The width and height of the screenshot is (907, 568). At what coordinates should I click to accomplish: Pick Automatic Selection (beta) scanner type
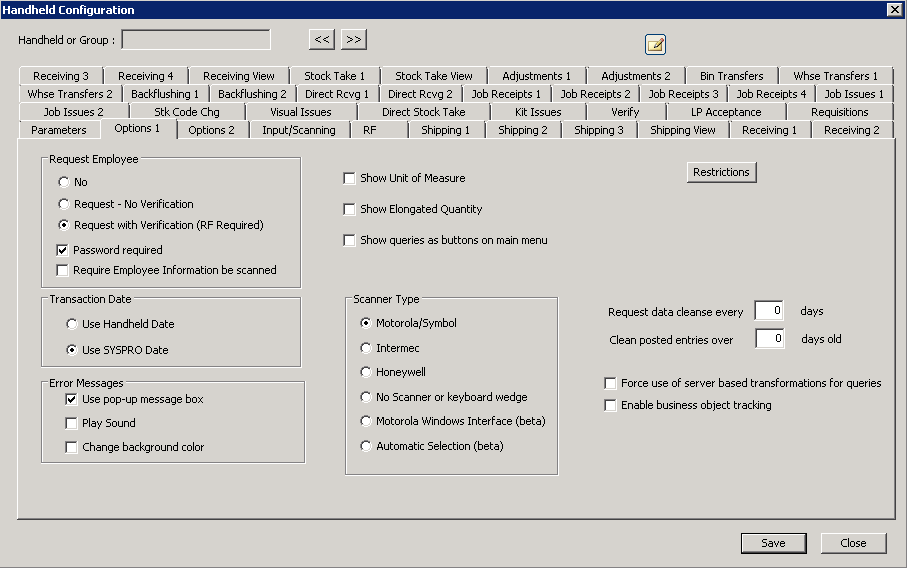click(366, 446)
